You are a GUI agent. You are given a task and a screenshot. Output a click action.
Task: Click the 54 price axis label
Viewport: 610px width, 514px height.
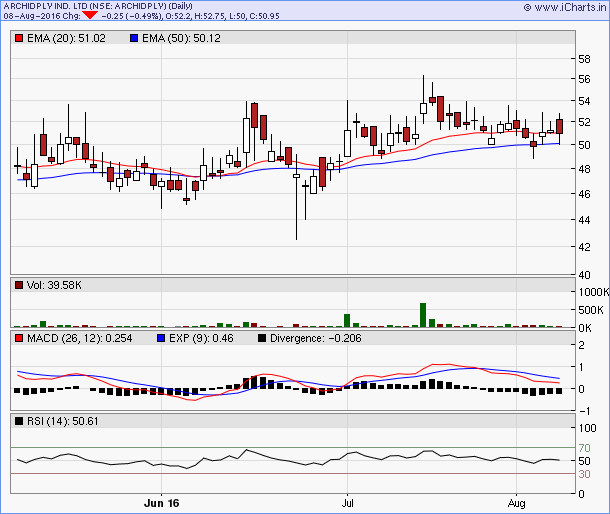[584, 101]
